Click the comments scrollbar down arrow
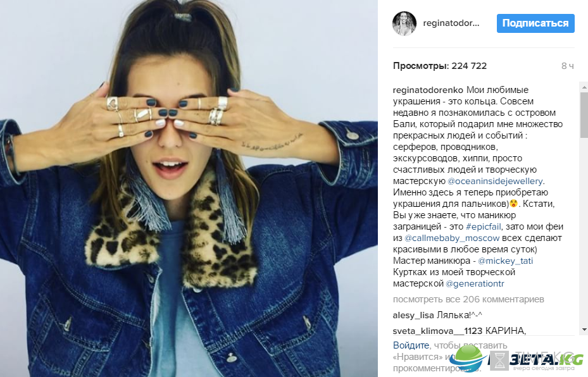The image size is (588, 377). (x=584, y=330)
